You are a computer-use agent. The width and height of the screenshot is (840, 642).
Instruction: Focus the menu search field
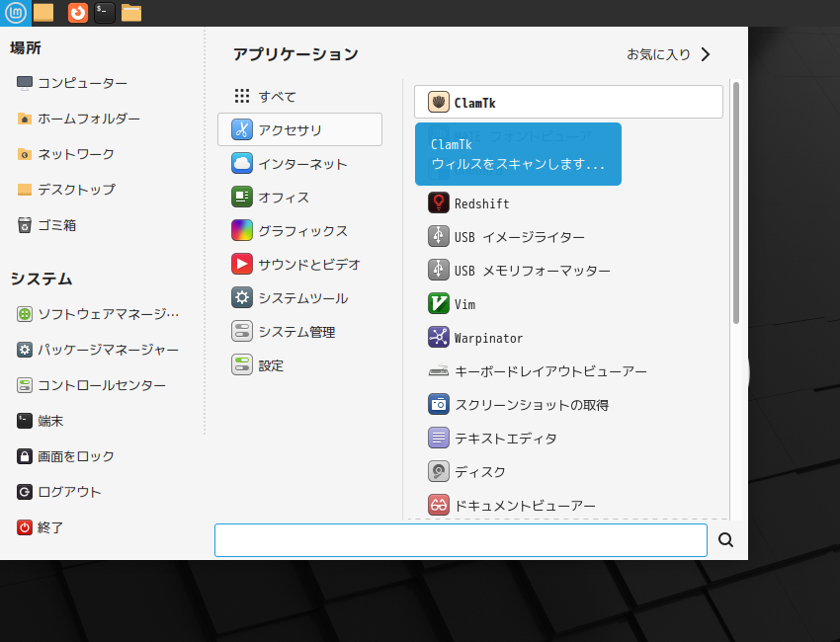(461, 539)
